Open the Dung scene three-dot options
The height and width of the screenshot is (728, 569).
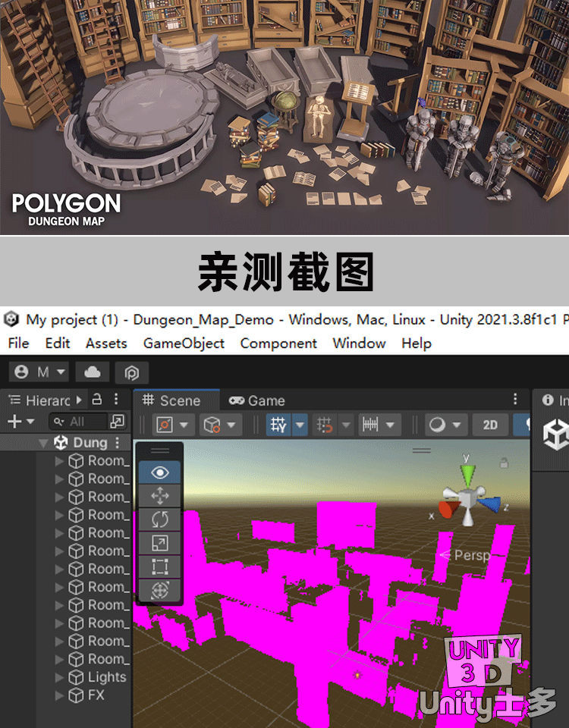117,442
